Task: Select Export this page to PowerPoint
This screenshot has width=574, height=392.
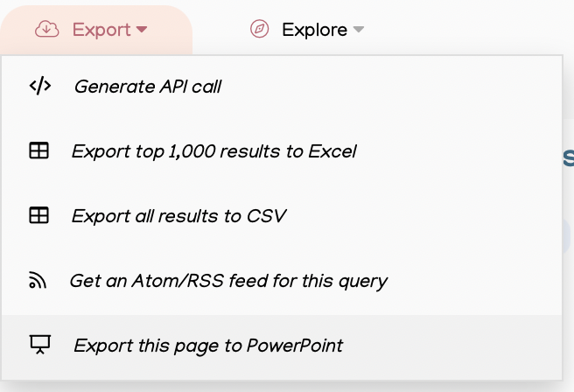Action: click(x=208, y=346)
